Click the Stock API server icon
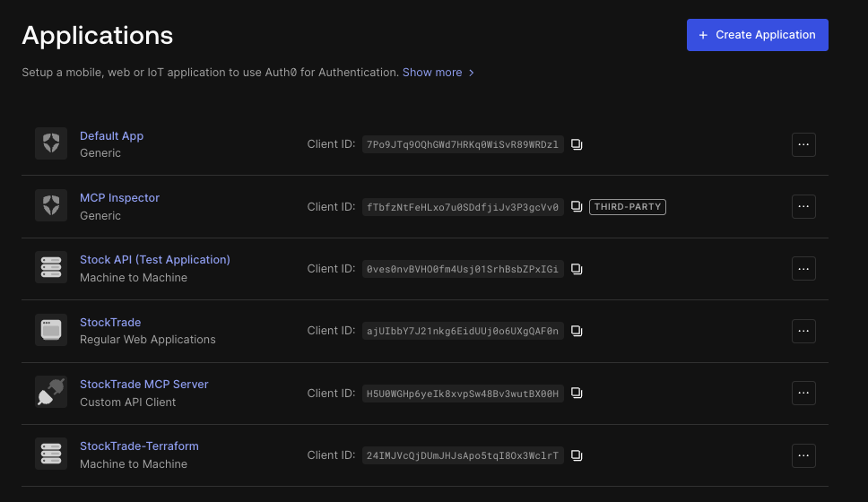 51,267
